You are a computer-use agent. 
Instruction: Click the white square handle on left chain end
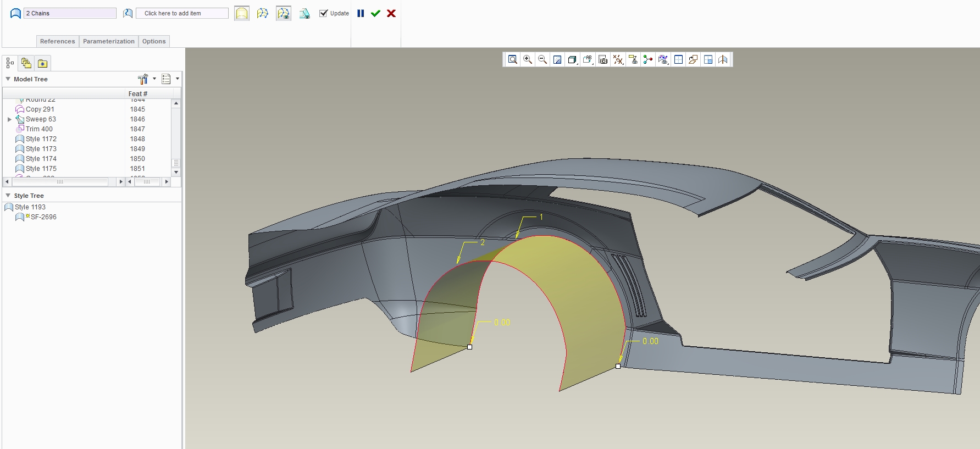(x=469, y=347)
